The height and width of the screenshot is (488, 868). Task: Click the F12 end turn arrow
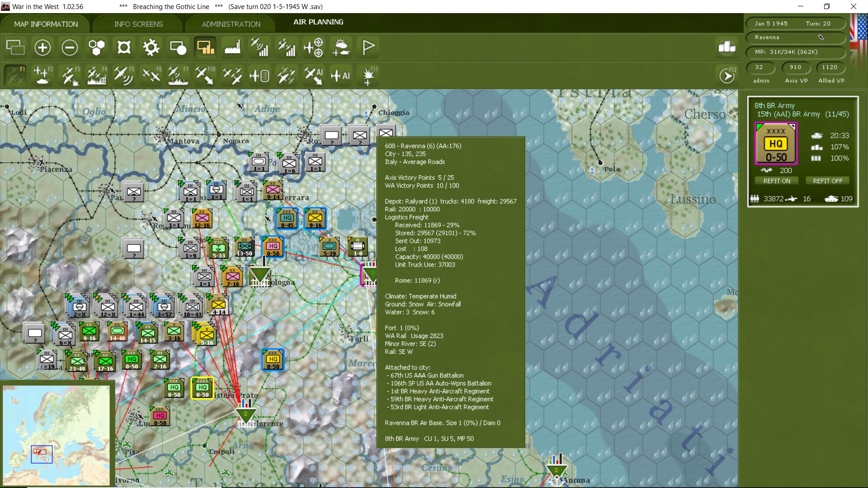pyautogui.click(x=727, y=75)
